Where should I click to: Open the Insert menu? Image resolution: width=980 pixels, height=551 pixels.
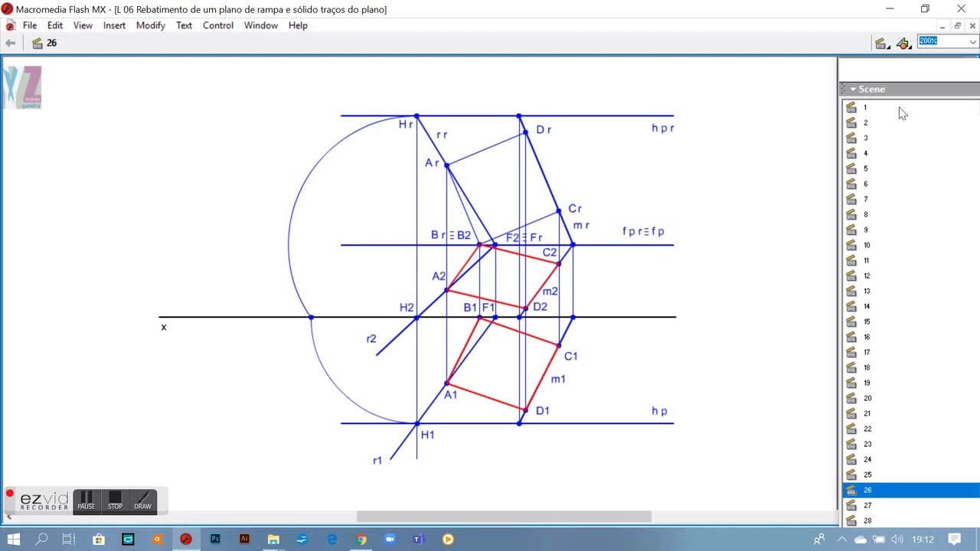point(114,25)
